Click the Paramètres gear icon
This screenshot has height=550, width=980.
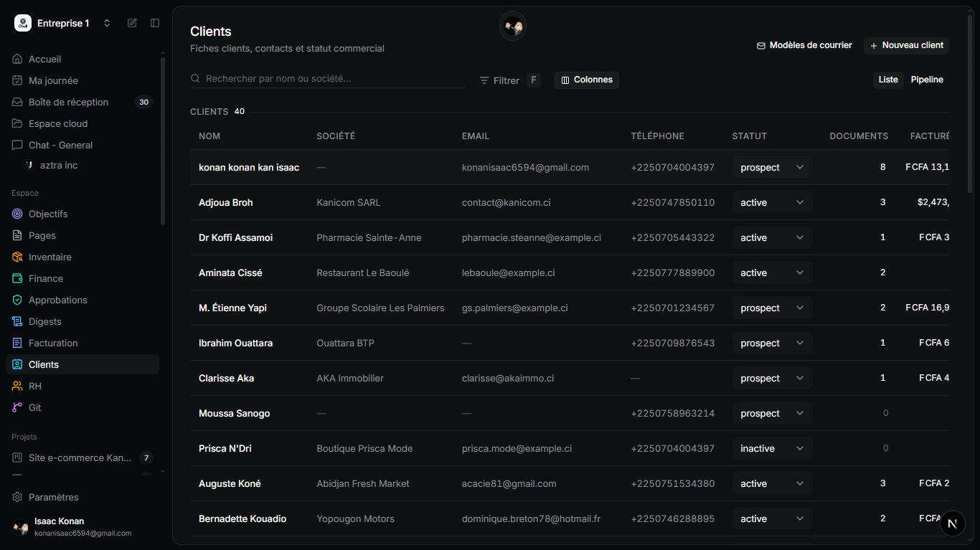click(x=17, y=497)
